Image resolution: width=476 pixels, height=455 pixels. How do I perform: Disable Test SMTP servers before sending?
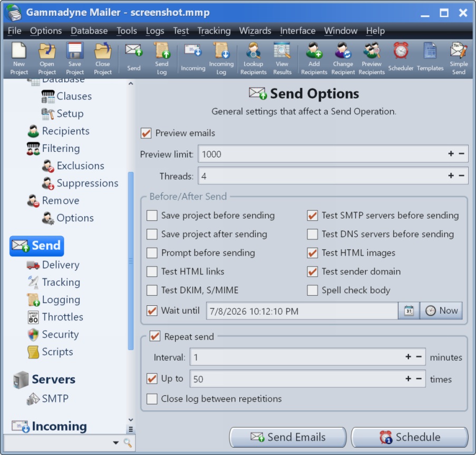pyautogui.click(x=313, y=216)
